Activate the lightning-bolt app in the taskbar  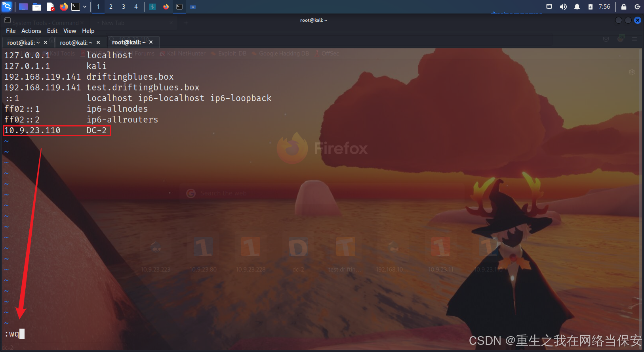click(x=152, y=7)
